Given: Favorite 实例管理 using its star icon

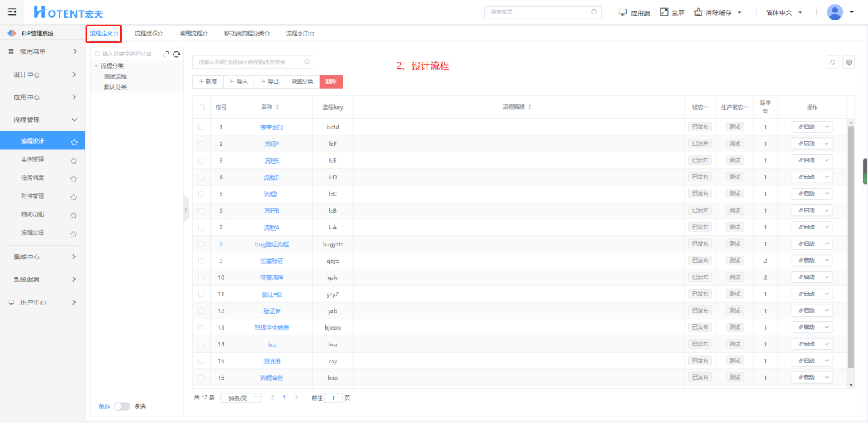Looking at the screenshot, I should tap(74, 160).
